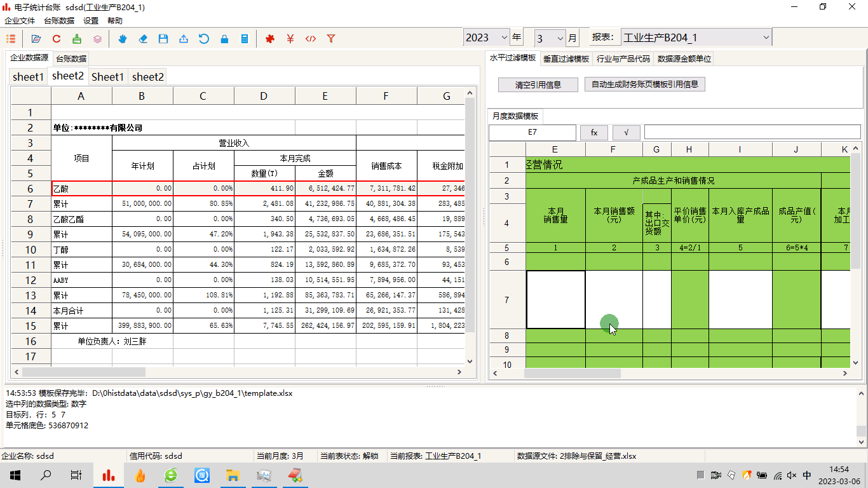Click the 单位负责人: 刘三胖 cell
This screenshot has width=868, height=488.
click(x=112, y=341)
